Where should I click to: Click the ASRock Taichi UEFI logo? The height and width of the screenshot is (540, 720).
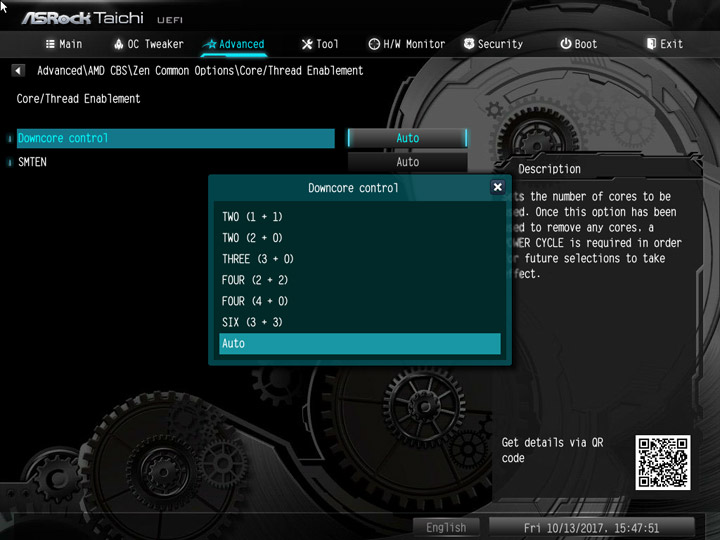[102, 18]
